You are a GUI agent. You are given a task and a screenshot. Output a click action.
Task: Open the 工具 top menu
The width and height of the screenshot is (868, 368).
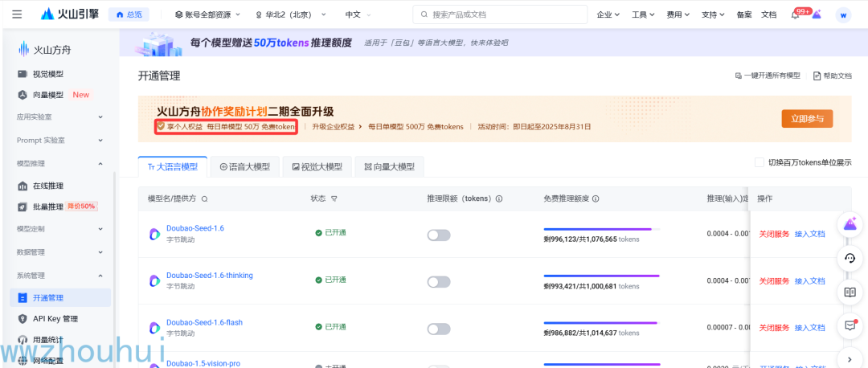pos(643,14)
